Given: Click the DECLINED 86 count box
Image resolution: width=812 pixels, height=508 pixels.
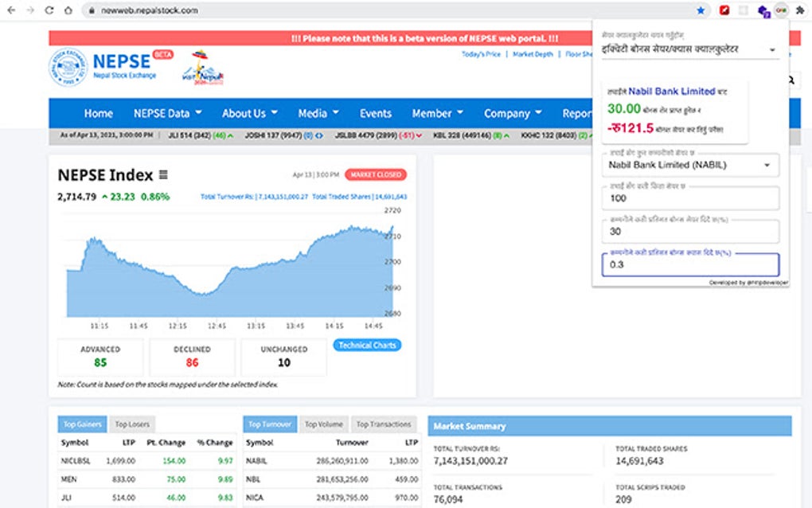Looking at the screenshot, I should pyautogui.click(x=192, y=357).
